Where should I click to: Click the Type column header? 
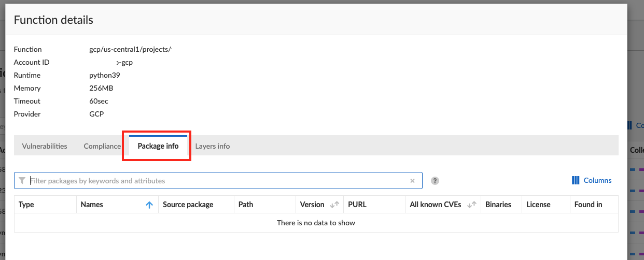[x=26, y=205]
